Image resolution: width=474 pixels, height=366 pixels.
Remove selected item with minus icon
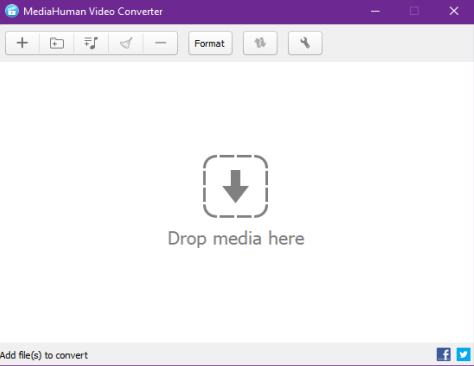pos(160,43)
